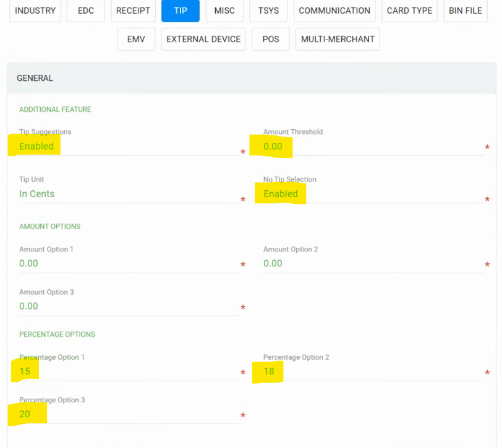Open the No Tip Selection dropdown

[x=373, y=194]
